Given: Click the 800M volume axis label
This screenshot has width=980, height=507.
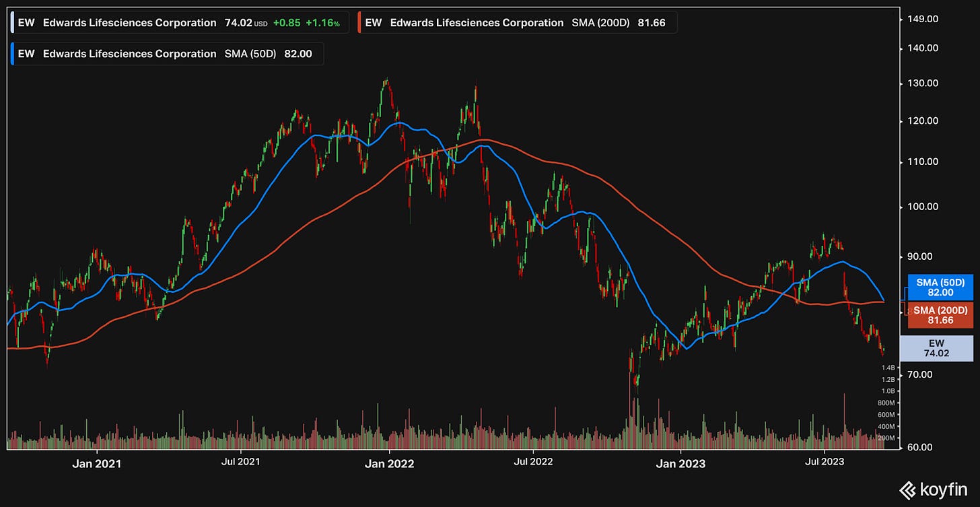Looking at the screenshot, I should [x=886, y=403].
